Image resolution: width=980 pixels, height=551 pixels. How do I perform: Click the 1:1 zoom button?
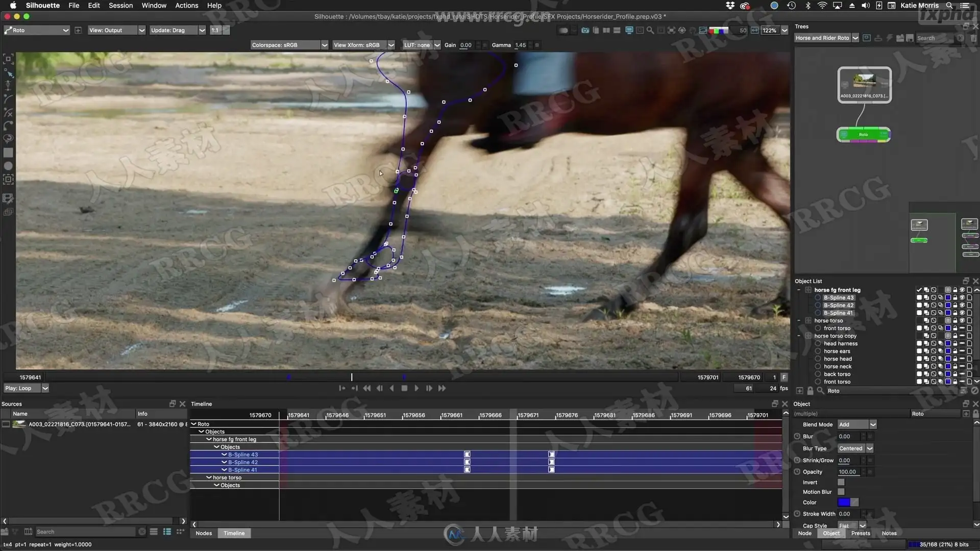(x=215, y=31)
